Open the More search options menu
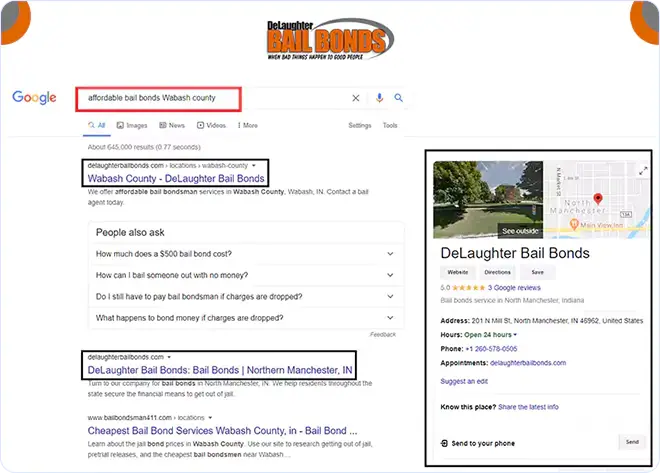Image resolution: width=660 pixels, height=473 pixels. (246, 126)
